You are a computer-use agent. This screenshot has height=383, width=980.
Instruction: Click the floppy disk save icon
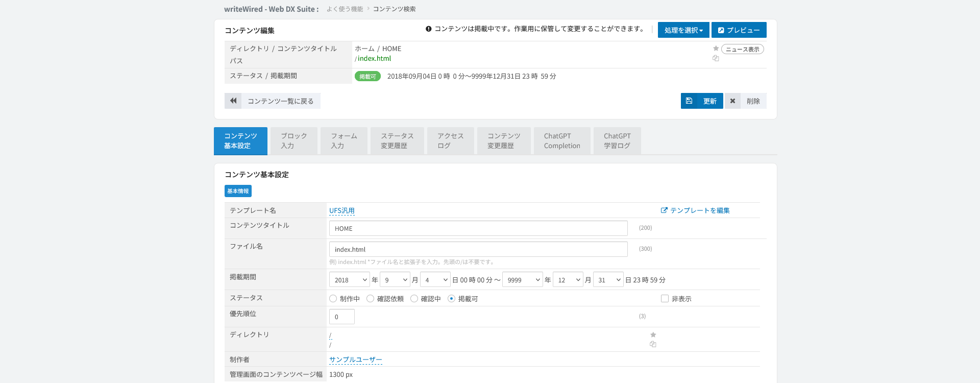(x=689, y=101)
